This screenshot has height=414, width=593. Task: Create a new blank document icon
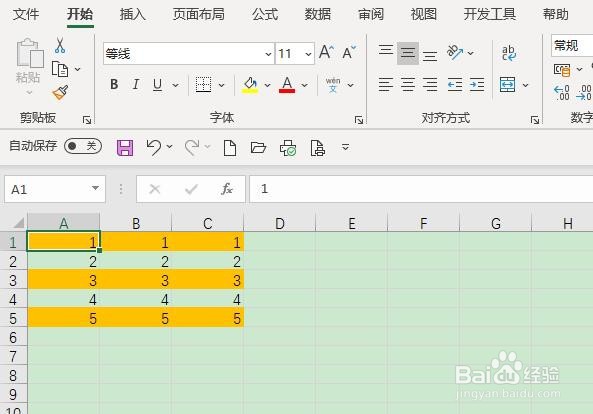click(230, 147)
